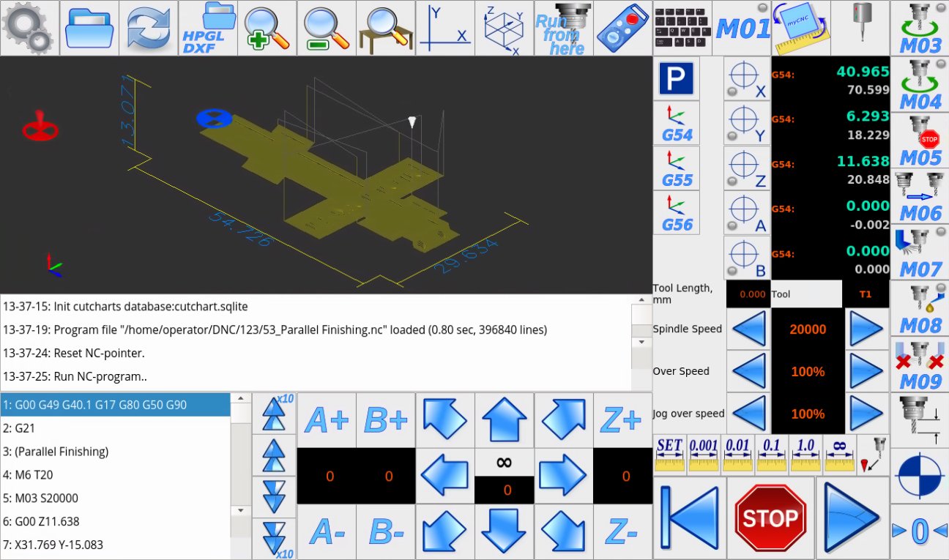
Task: Toggle M01 optional stop
Action: click(x=742, y=28)
